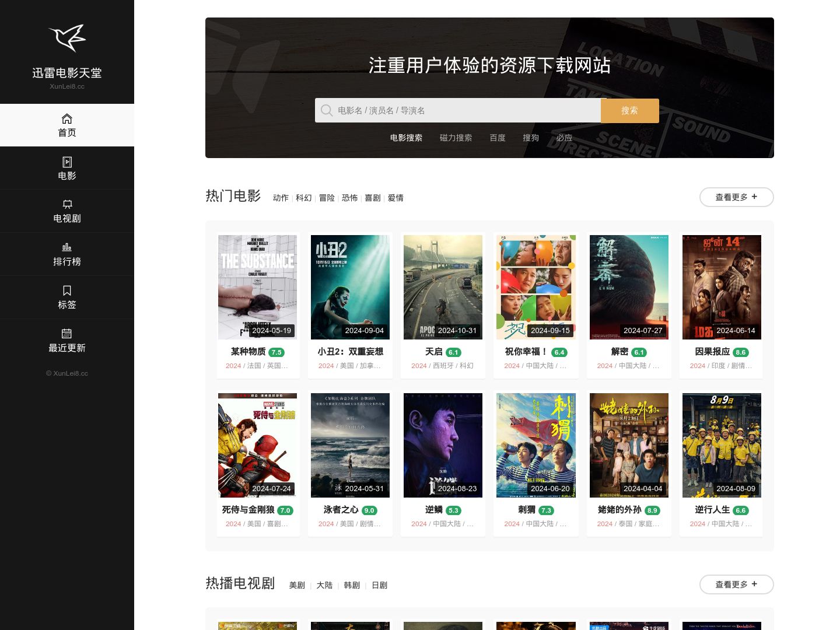This screenshot has height=630, width=840.
Task: Click the 逆行人生 title link
Action: pos(712,510)
